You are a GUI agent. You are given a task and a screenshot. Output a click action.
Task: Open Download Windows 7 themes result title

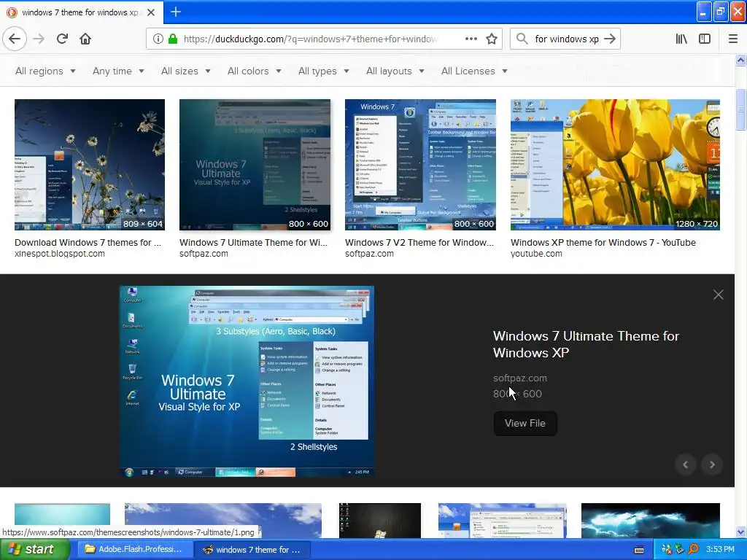(x=88, y=242)
